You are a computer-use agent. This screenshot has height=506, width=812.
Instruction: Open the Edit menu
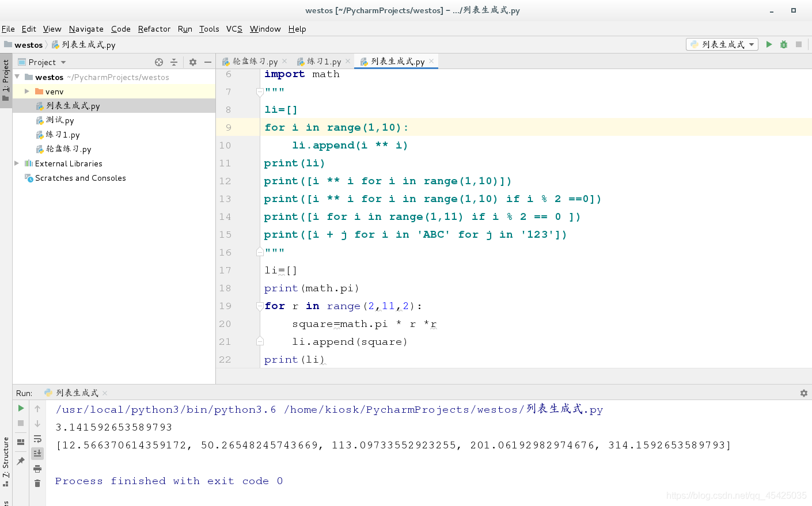(x=29, y=29)
